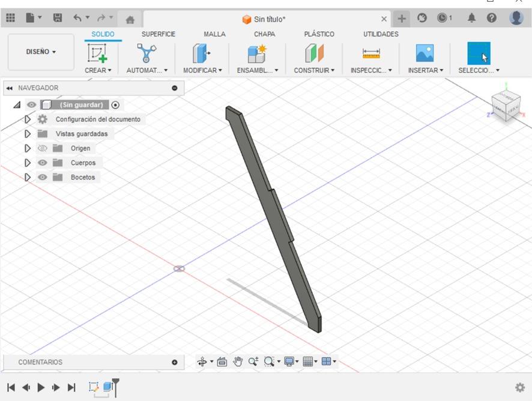Click the Select tool icon
532x401 pixels.
coord(479,53)
